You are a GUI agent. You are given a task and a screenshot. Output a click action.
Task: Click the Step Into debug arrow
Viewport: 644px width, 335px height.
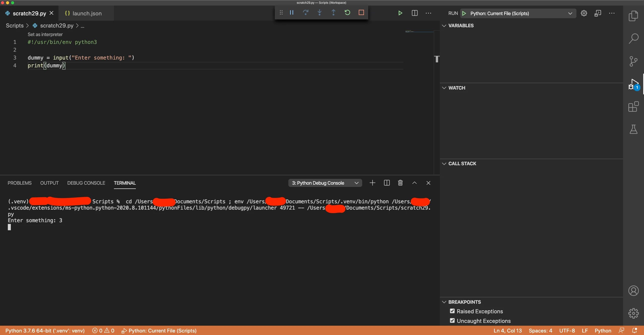click(319, 13)
